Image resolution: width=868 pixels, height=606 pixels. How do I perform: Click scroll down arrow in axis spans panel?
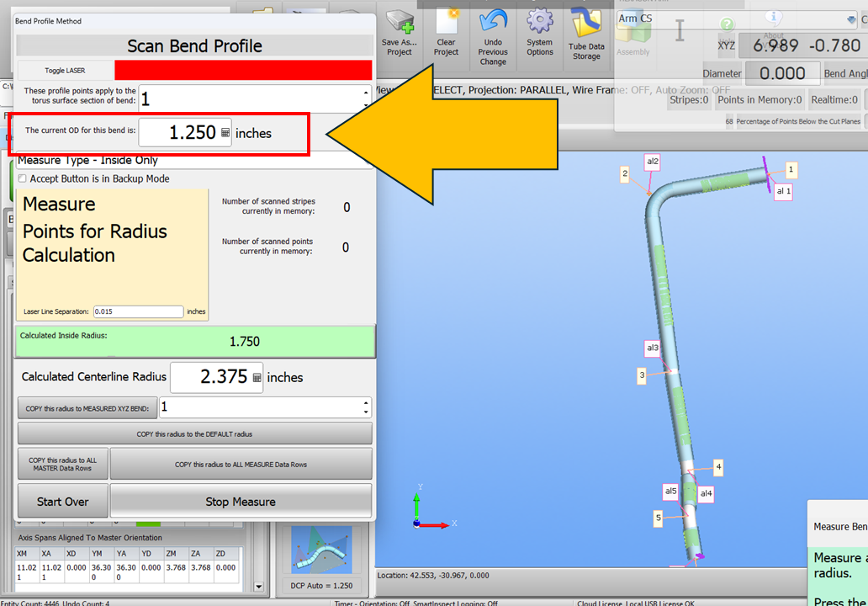(258, 587)
